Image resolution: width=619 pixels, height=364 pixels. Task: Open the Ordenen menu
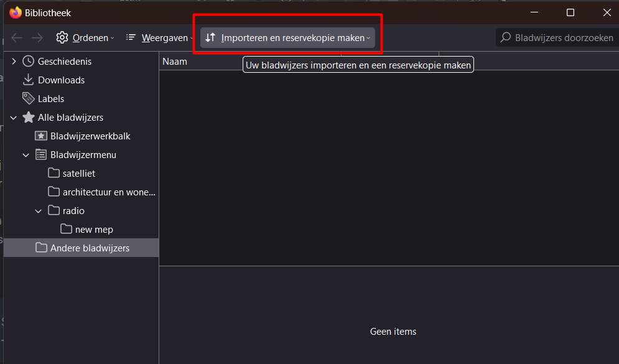[85, 38]
